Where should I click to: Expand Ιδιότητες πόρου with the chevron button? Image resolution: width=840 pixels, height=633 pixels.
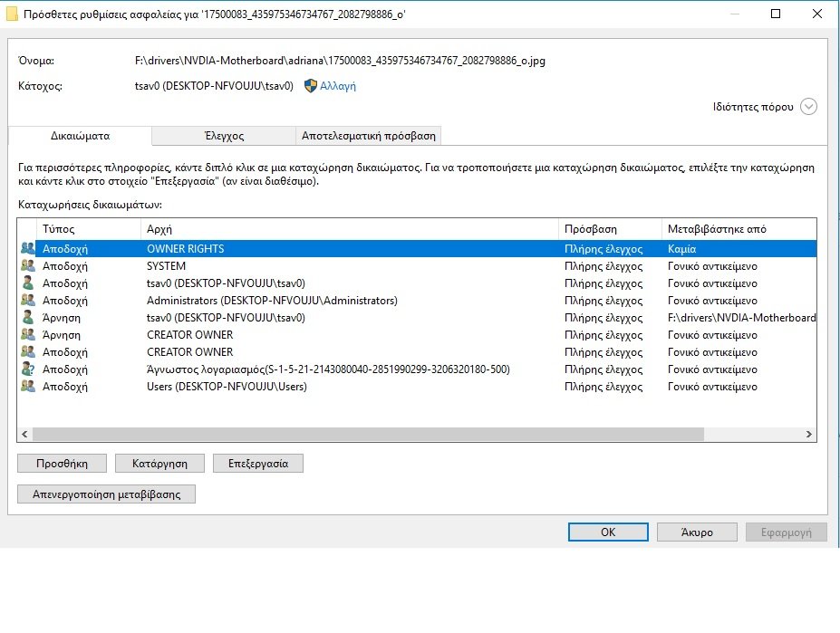tap(808, 107)
